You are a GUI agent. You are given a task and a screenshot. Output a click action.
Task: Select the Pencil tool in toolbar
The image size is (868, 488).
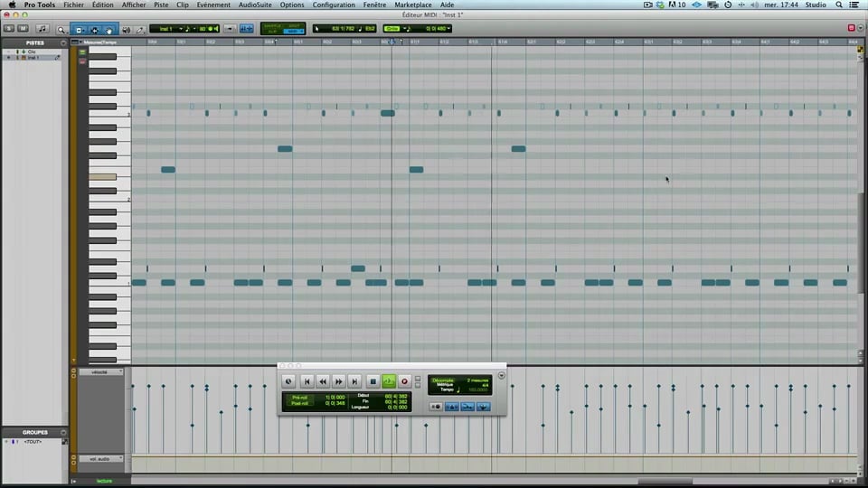140,30
